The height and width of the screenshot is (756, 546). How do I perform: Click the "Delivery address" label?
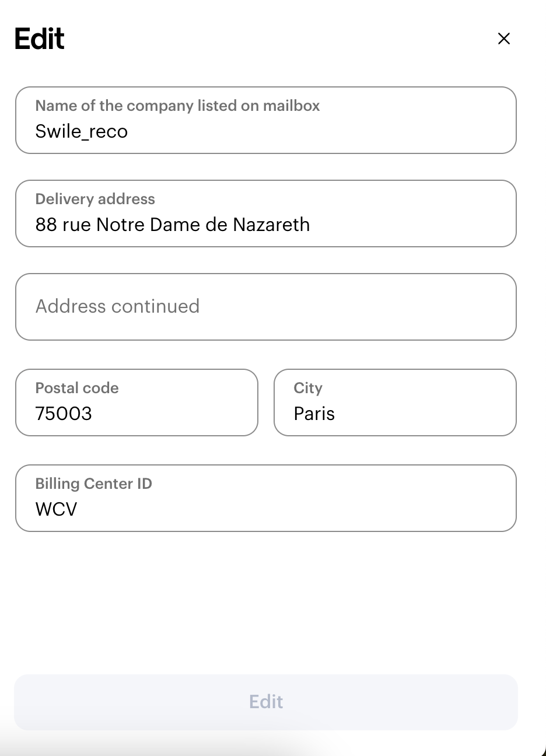95,199
